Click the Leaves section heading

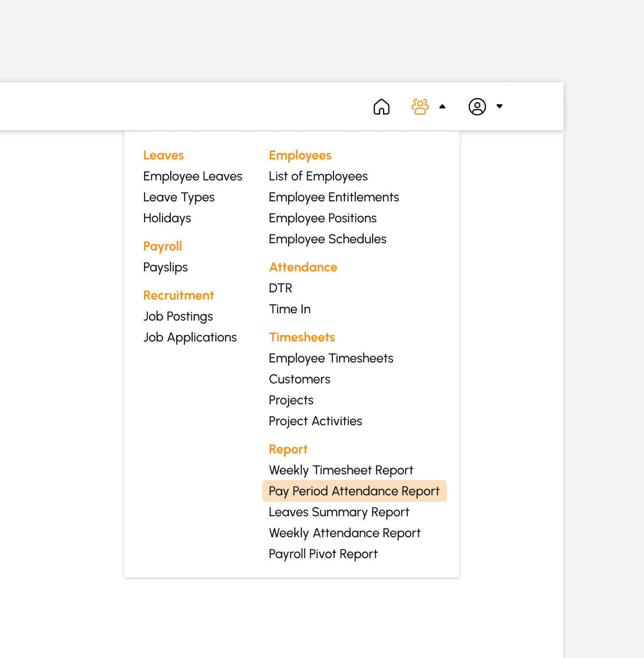point(163,155)
